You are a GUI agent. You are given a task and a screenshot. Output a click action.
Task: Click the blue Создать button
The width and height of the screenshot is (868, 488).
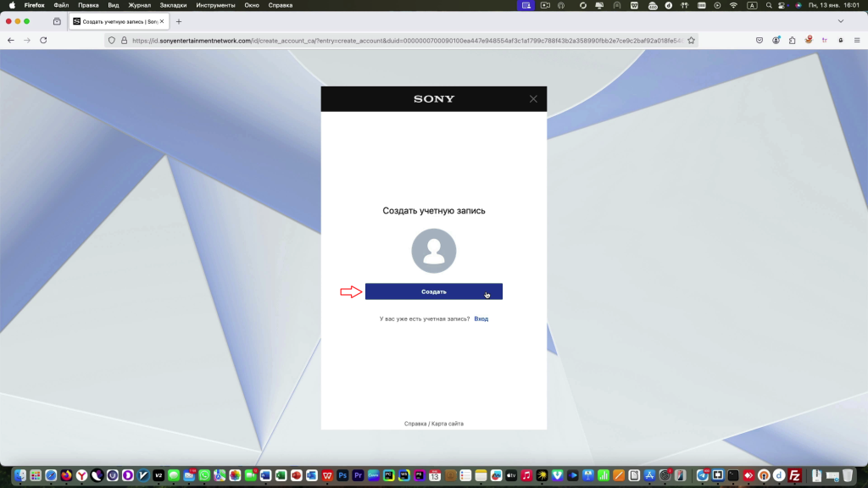[x=433, y=291]
